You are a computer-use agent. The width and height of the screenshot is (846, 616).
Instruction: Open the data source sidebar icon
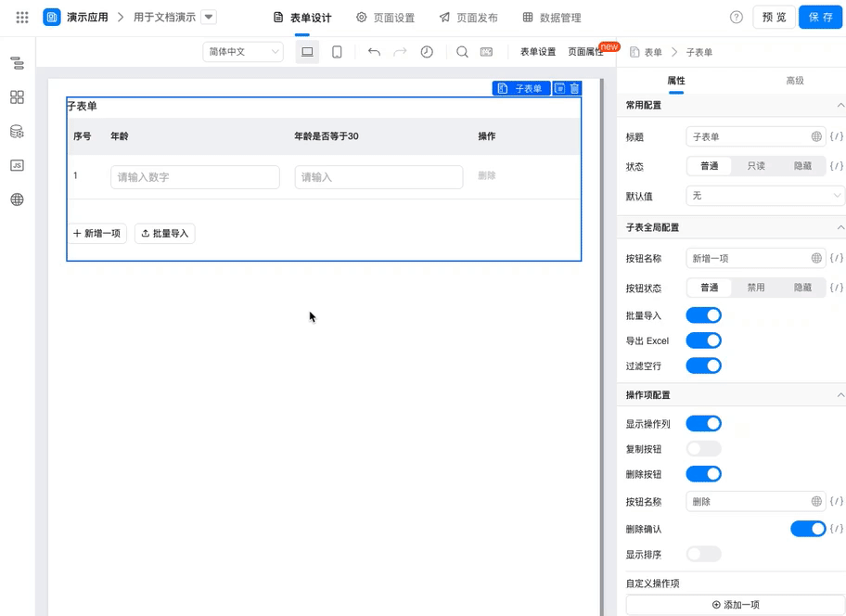tap(18, 132)
